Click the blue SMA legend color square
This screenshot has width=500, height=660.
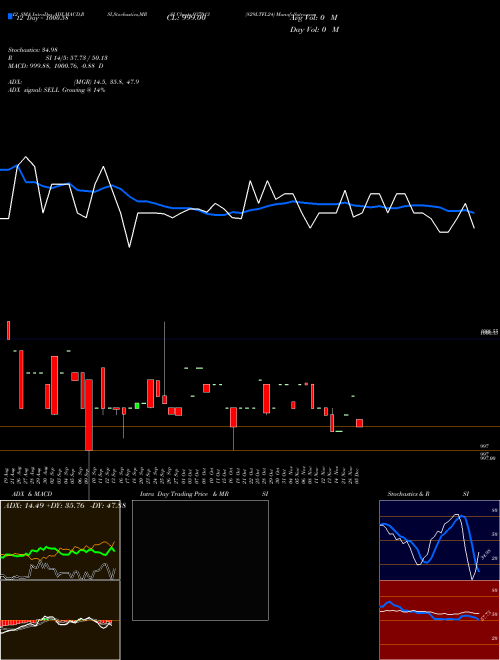(10, 16)
